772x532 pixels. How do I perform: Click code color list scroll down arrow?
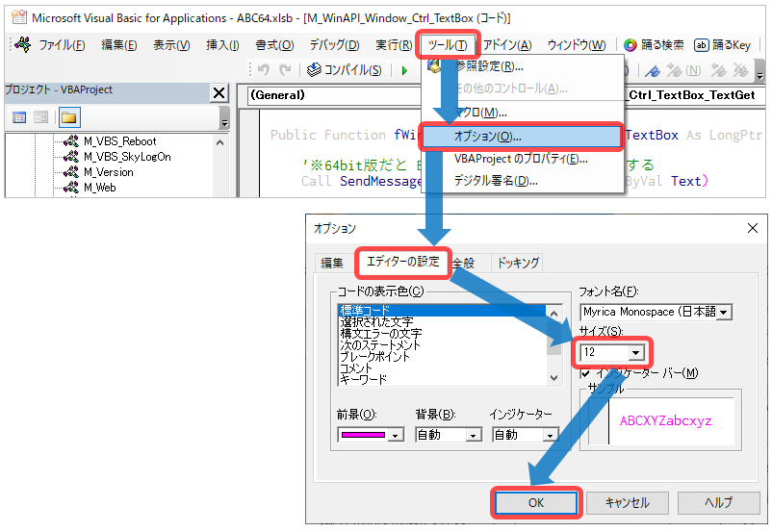pos(553,378)
